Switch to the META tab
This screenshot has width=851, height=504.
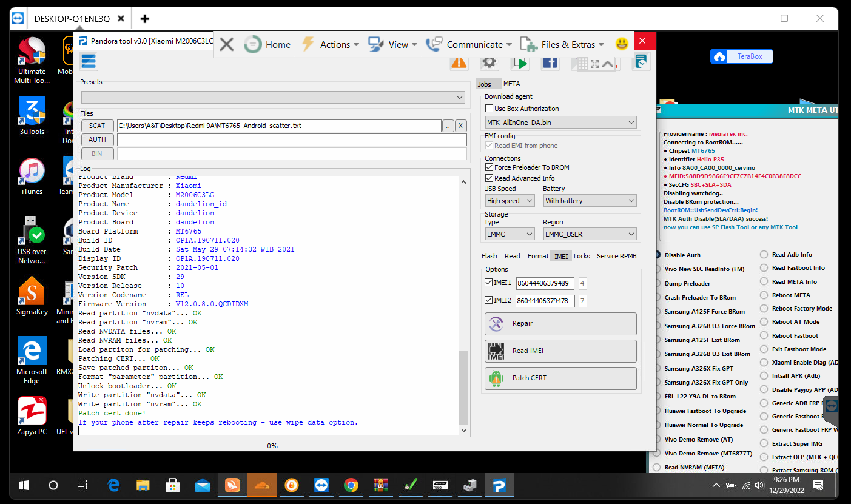click(x=512, y=84)
